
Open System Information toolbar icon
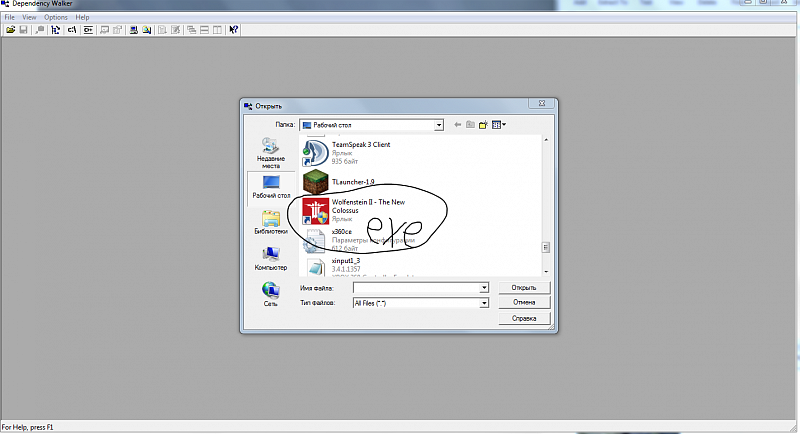click(x=134, y=30)
